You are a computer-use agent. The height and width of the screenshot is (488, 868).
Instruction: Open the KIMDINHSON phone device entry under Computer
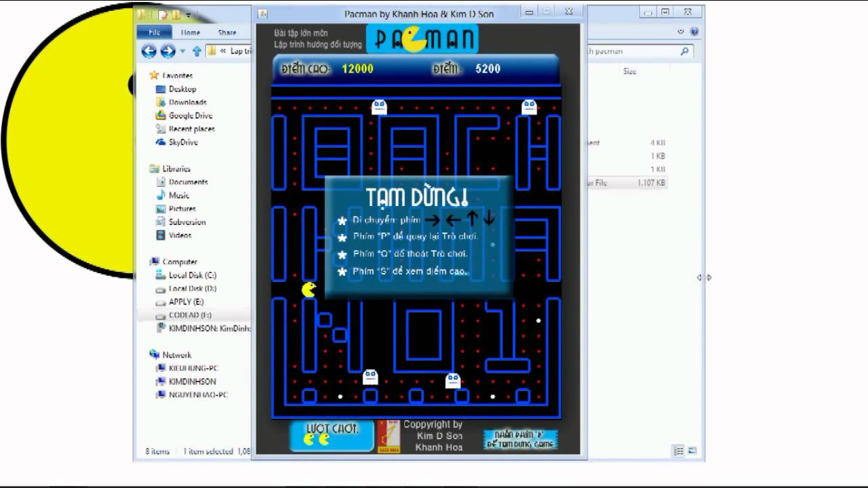pyautogui.click(x=203, y=328)
